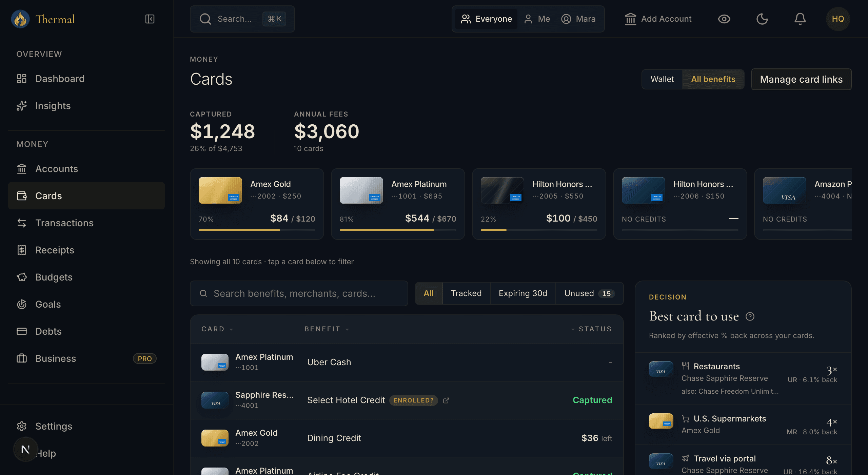Click the Dashboard grid icon
This screenshot has width=868, height=475.
(22, 79)
